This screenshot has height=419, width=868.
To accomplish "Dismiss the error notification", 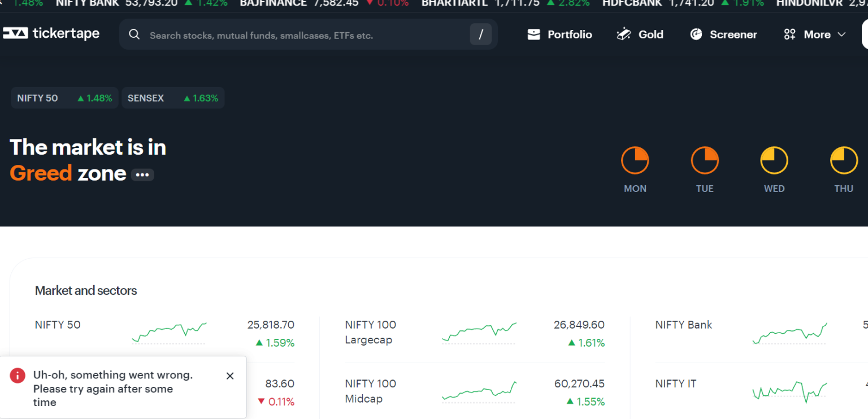I will 230,376.
